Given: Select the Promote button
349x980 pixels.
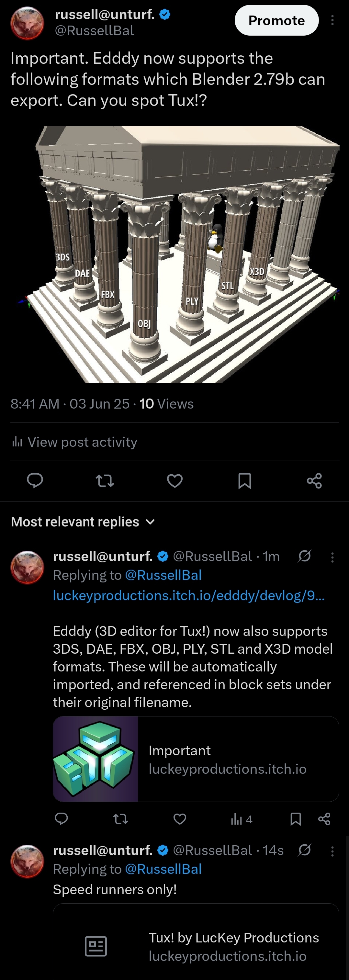Looking at the screenshot, I should point(276,20).
